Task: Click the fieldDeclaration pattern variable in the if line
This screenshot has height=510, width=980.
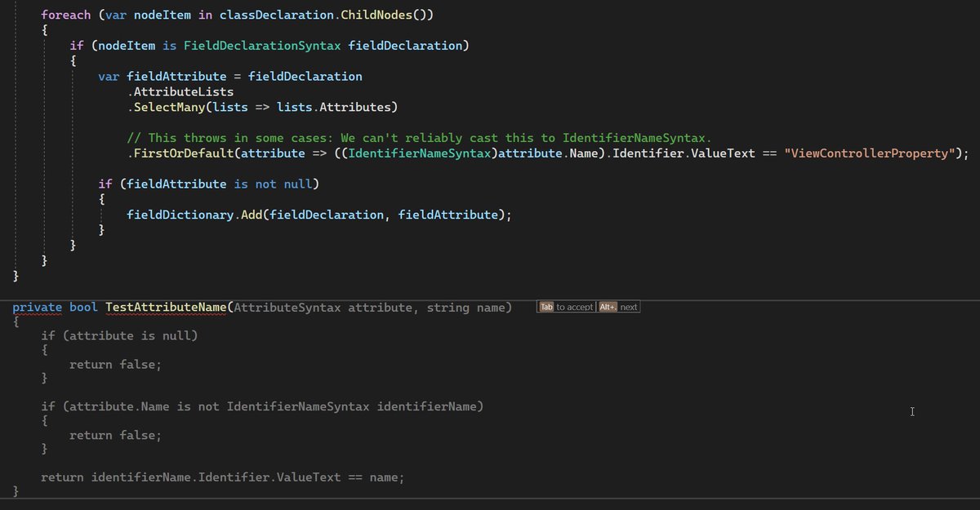Action: tap(405, 46)
